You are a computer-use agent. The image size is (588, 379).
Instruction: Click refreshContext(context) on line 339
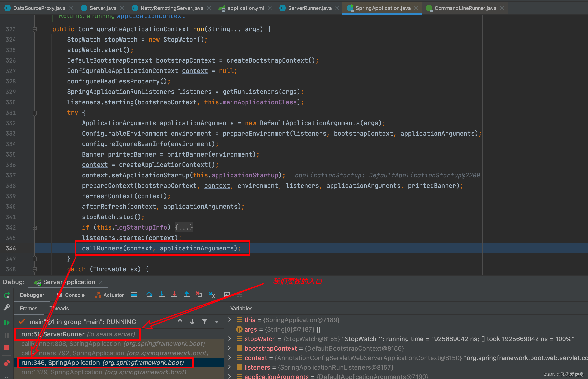click(126, 196)
